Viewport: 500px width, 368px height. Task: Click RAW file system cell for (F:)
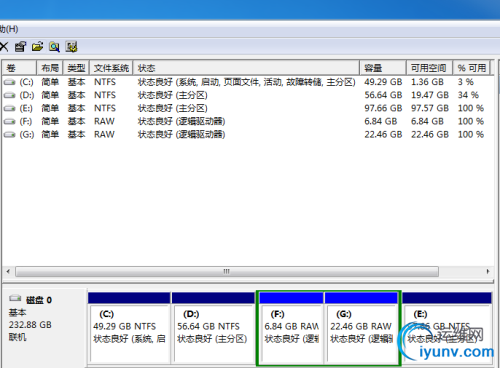point(104,121)
